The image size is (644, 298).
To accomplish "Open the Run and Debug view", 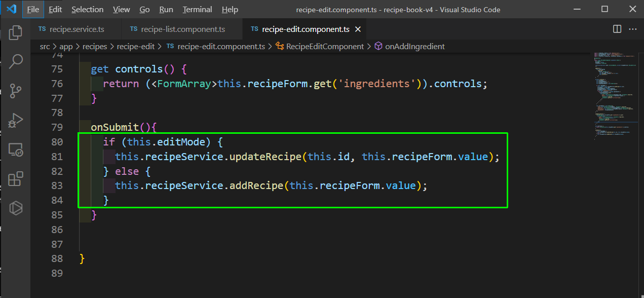I will (16, 120).
